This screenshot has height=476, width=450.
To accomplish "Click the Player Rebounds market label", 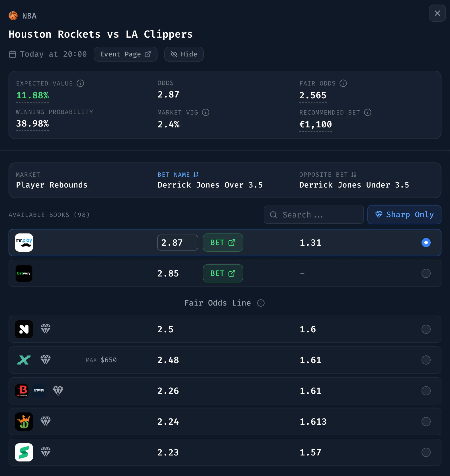I will click(52, 185).
